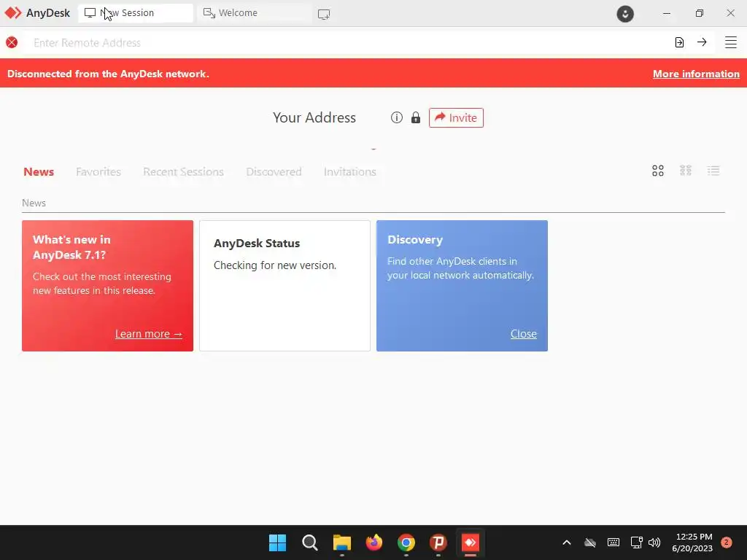Add a new session tab
747x560 pixels.
click(324, 15)
